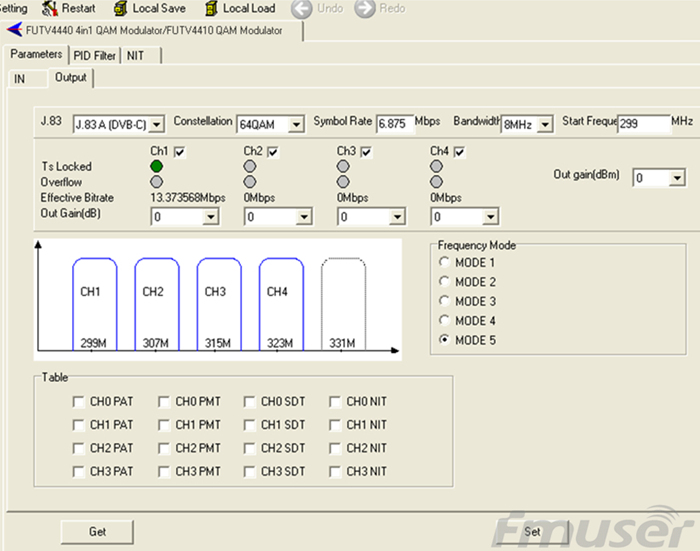
Task: Click Ch2 Ts Locked gray indicator
Action: coord(250,166)
